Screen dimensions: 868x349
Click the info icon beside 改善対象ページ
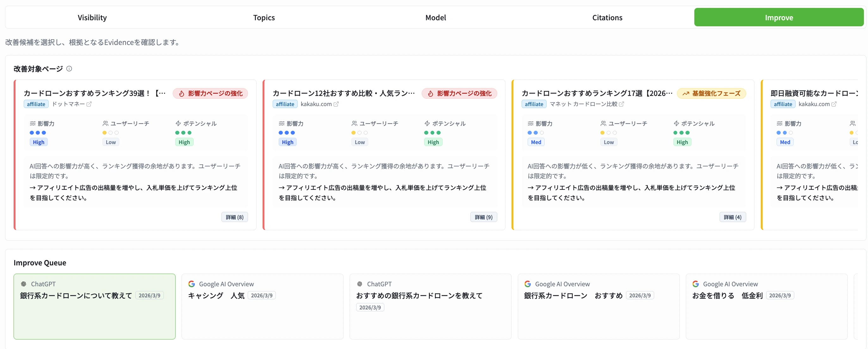coord(69,68)
